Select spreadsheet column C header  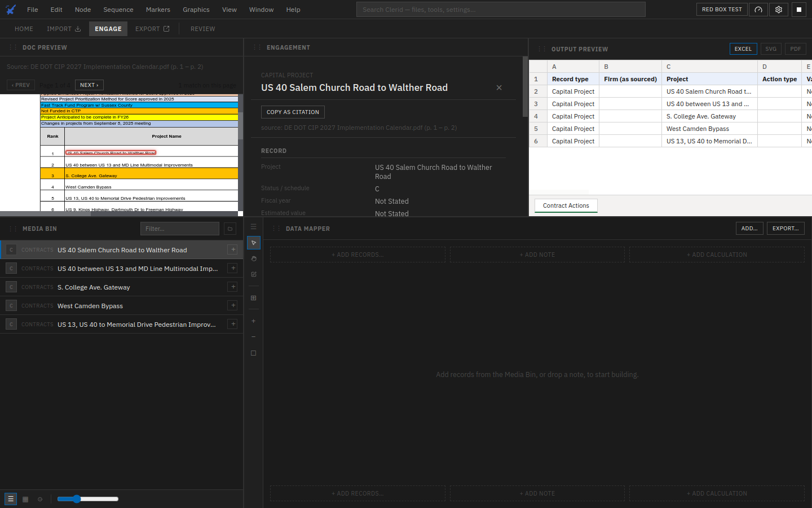(709, 67)
